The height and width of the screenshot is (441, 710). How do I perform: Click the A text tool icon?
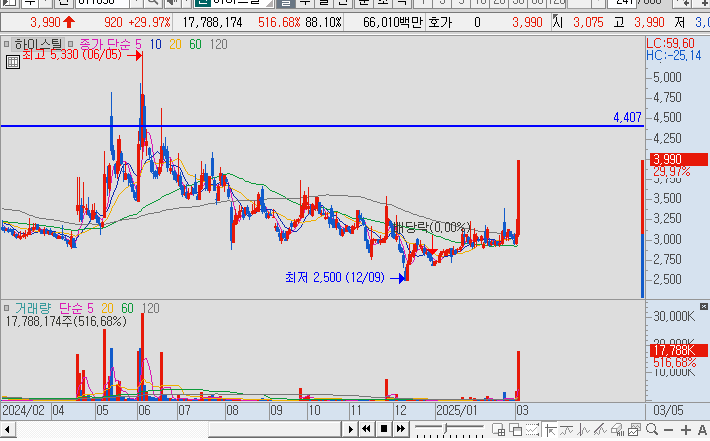pyautogui.click(x=703, y=430)
